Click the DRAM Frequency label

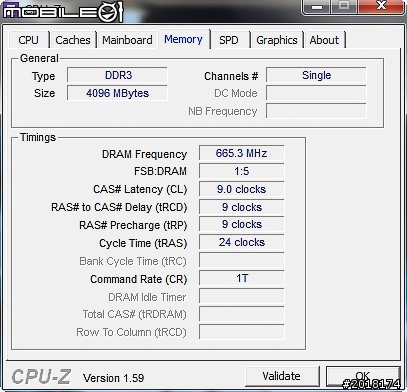pyautogui.click(x=144, y=154)
